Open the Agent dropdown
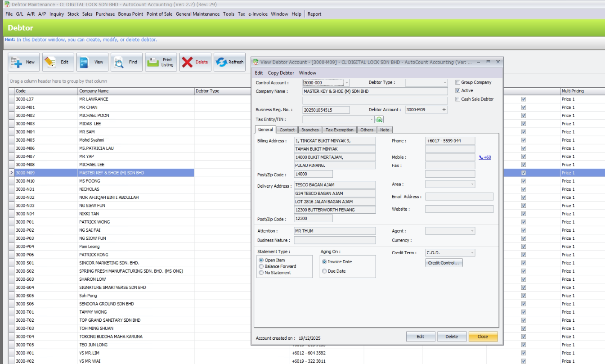Image resolution: width=605 pixels, height=364 pixels. [x=472, y=231]
